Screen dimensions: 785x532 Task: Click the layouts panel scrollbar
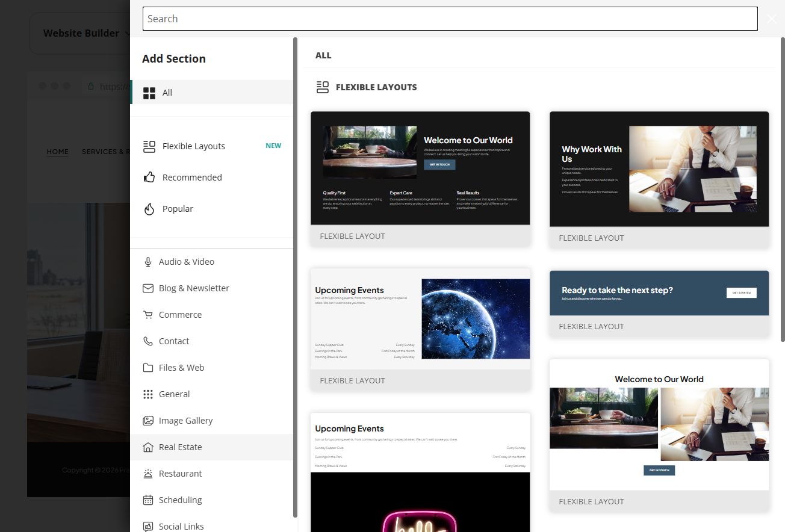coord(783,190)
